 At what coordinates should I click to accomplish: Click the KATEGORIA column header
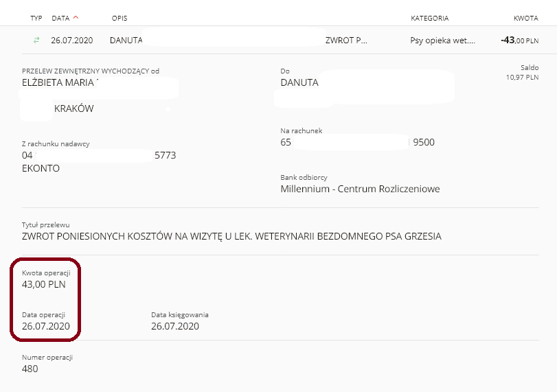pos(429,18)
